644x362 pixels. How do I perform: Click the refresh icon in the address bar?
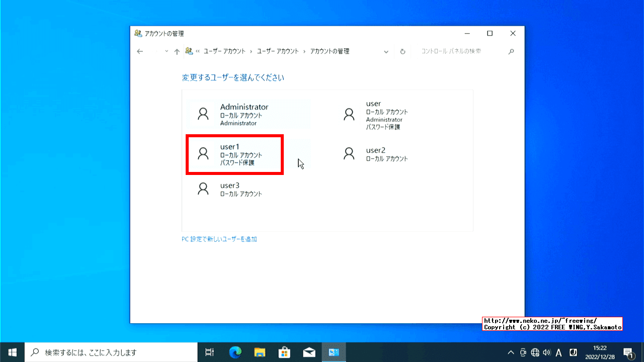(x=402, y=51)
